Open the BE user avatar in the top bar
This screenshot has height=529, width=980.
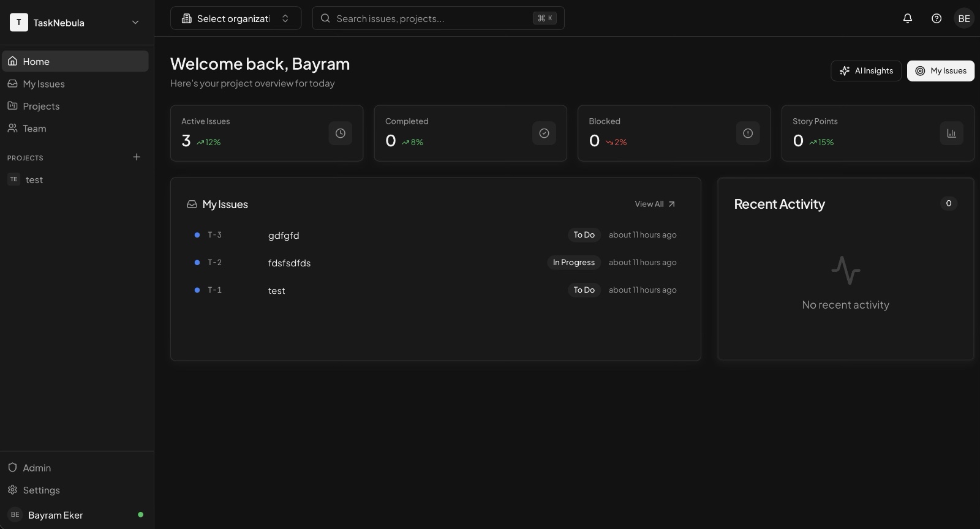964,18
